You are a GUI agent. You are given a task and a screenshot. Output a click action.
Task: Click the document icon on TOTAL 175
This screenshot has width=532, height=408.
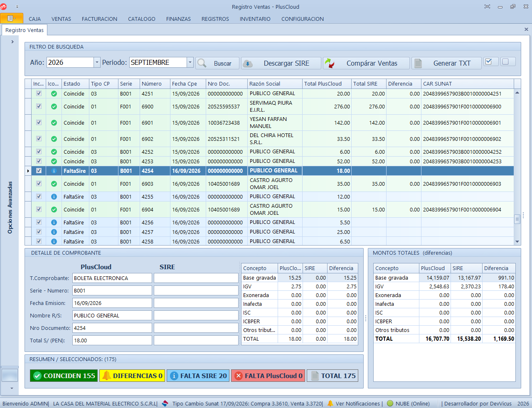pyautogui.click(x=315, y=376)
